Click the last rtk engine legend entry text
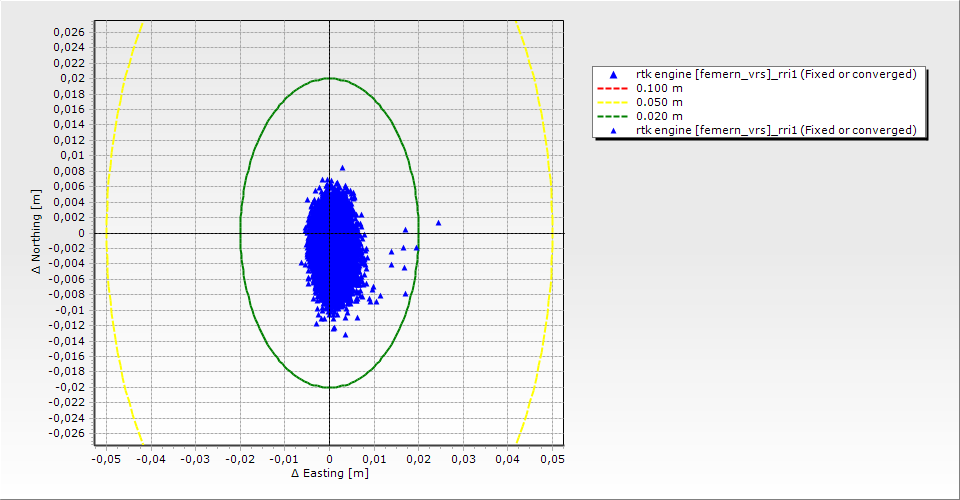Image resolution: width=960 pixels, height=500 pixels. (x=776, y=130)
